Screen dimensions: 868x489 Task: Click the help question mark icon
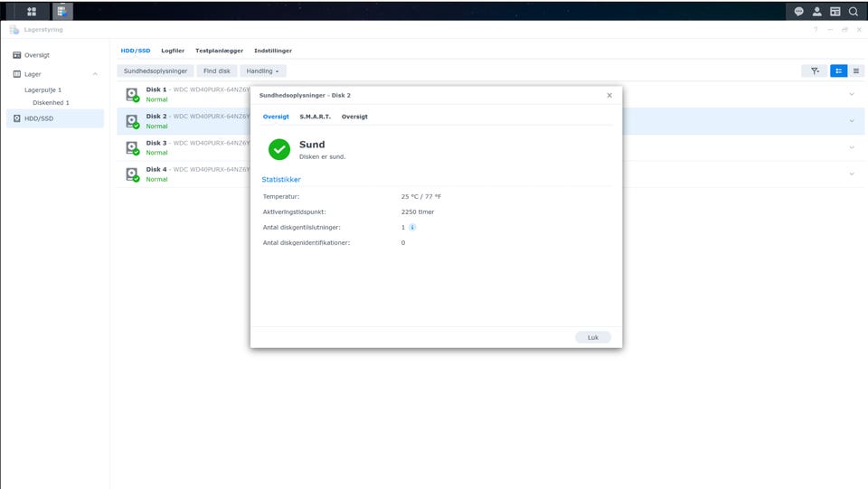coord(816,30)
